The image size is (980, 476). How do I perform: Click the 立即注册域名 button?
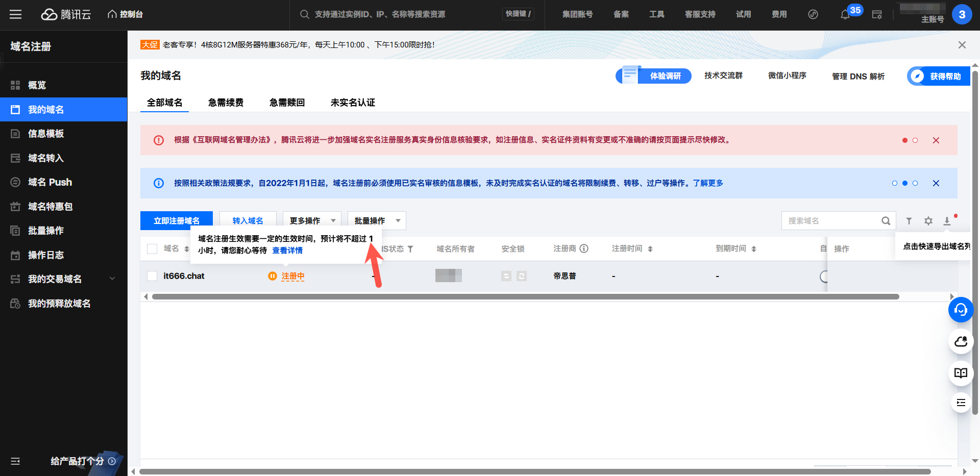pos(177,220)
